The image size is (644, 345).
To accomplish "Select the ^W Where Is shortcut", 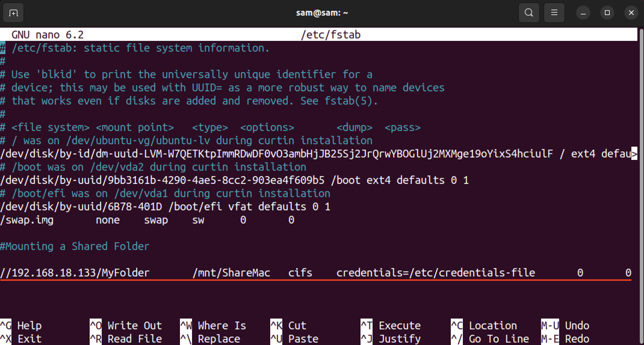I will pos(213,325).
